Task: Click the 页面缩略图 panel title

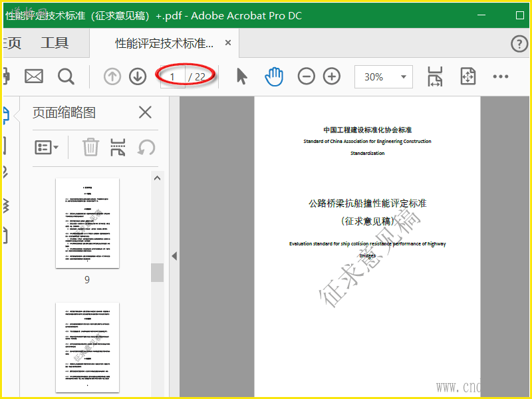Action: [64, 112]
